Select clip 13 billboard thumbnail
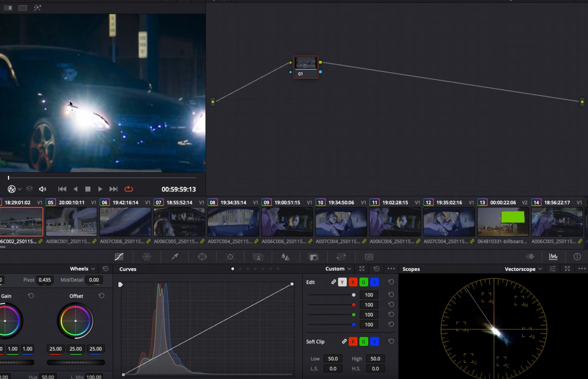Screen dimensions: 588x379 click(x=503, y=222)
